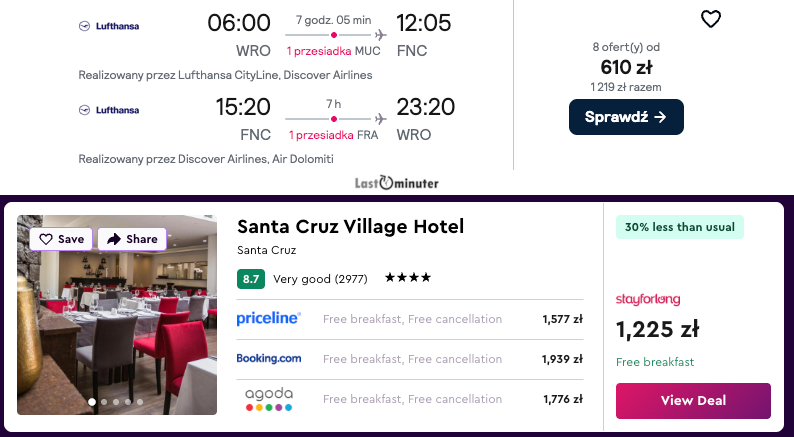Click the Lastminuter logo
The height and width of the screenshot is (437, 794).
[397, 183]
